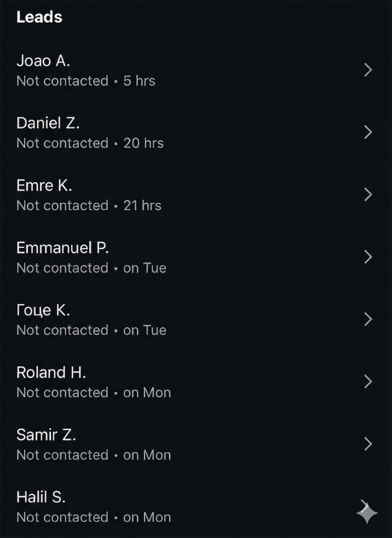This screenshot has width=392, height=538.
Task: Select the Emre K. lead name
Action: (x=44, y=185)
